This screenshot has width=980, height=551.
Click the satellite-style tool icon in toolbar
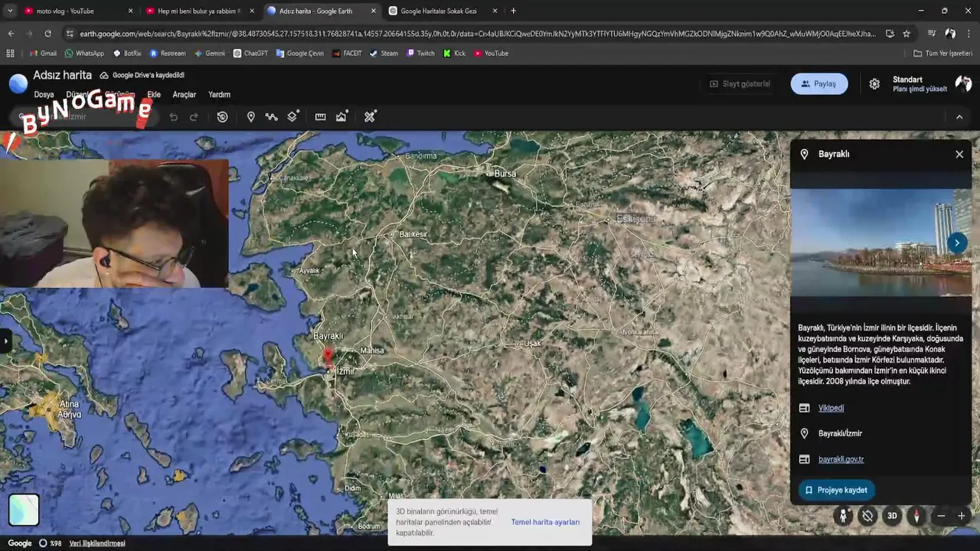tap(370, 116)
